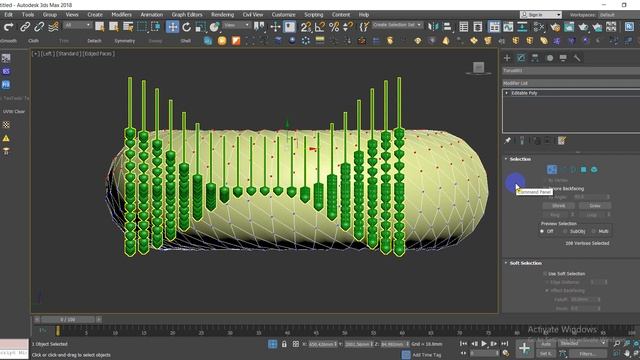Click Symmetry in the ribbon
Image resolution: width=640 pixels, height=360 pixels.
click(x=124, y=41)
